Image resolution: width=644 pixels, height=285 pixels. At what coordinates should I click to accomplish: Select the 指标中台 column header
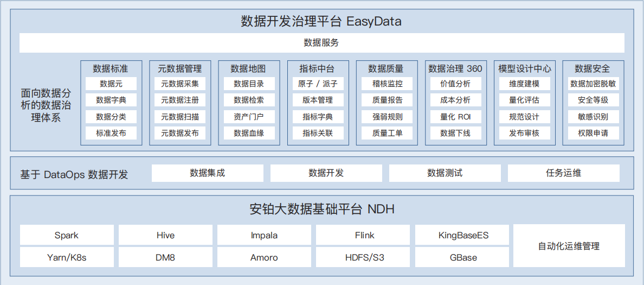(x=318, y=68)
